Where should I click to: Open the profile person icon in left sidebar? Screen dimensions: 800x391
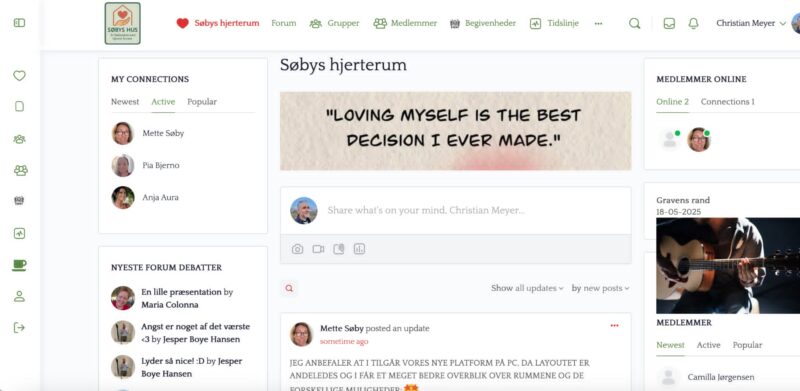[19, 296]
